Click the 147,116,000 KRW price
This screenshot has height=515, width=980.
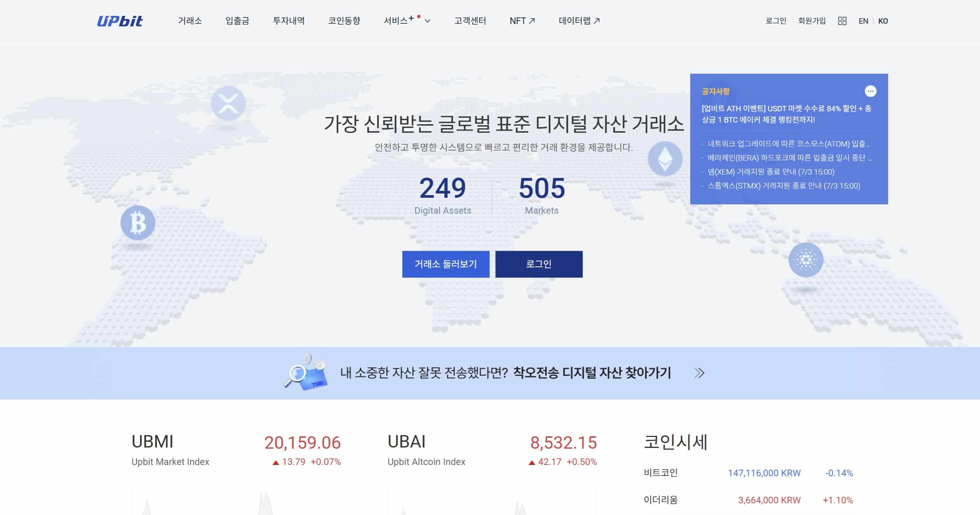tap(764, 473)
